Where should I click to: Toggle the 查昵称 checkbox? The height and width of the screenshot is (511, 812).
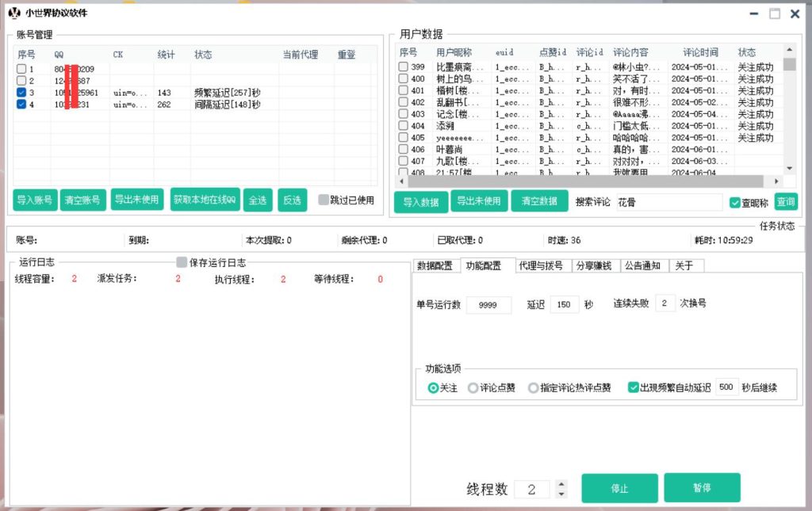click(x=734, y=201)
